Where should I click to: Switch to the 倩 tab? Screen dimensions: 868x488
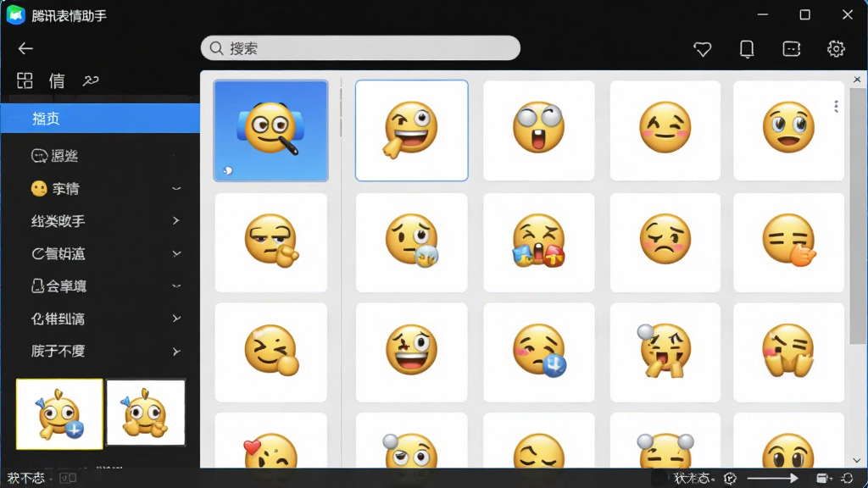tap(57, 80)
